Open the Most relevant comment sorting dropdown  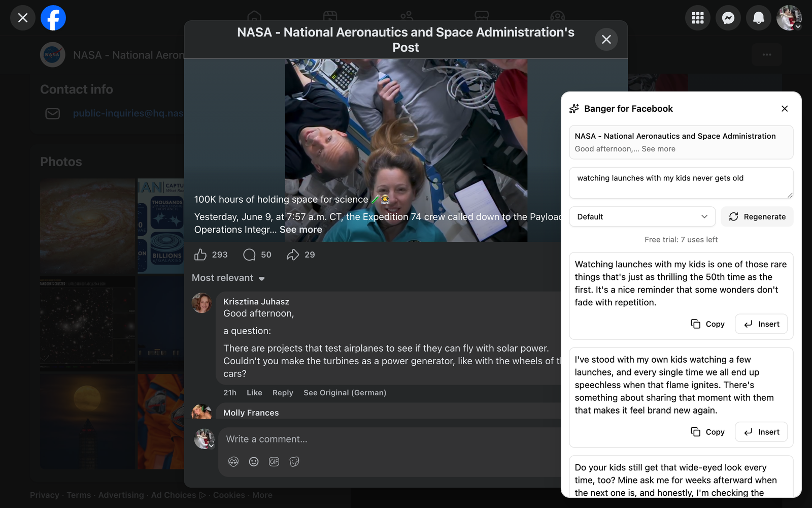(x=228, y=278)
